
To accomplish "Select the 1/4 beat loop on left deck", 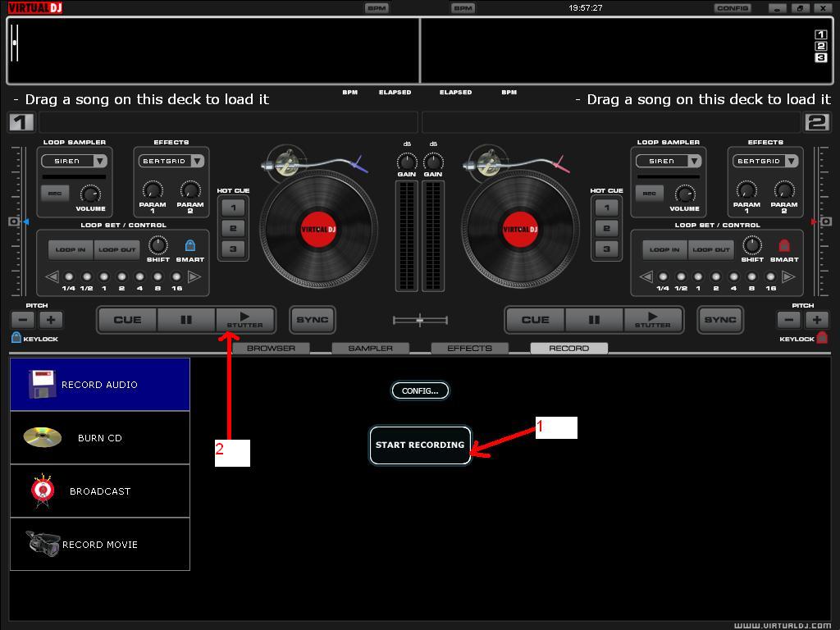I will click(x=69, y=276).
